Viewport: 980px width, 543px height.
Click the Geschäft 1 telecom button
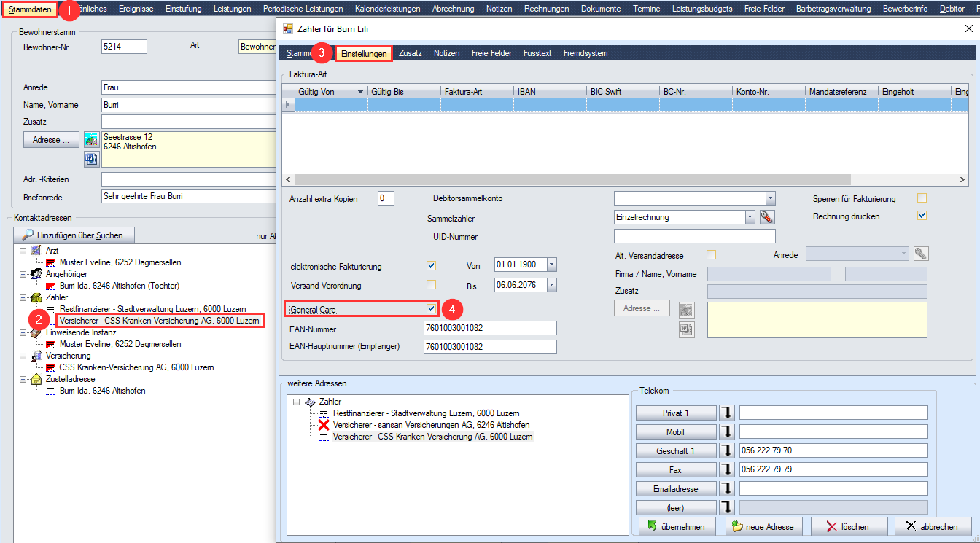point(677,451)
